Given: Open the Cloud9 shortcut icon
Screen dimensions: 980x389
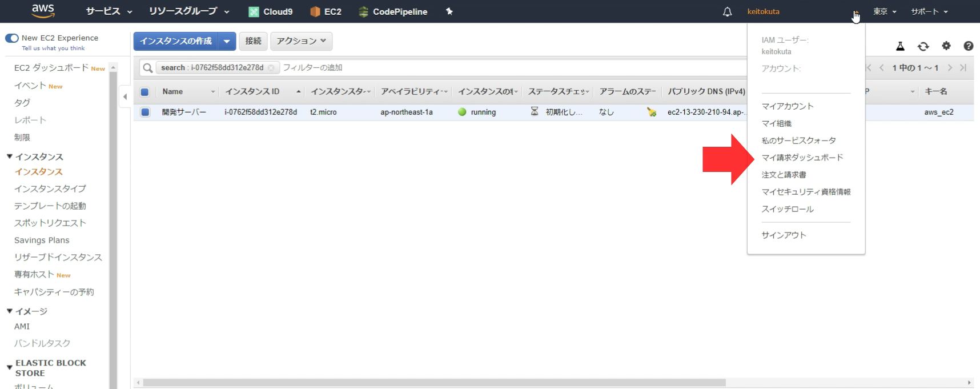Looking at the screenshot, I should (254, 11).
